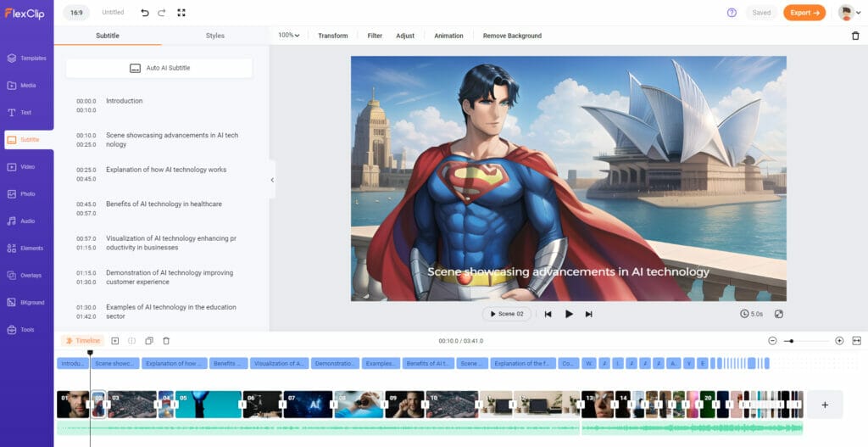Click the Auto AI Subtitle button
Screen dimensions: 868x447
159,68
